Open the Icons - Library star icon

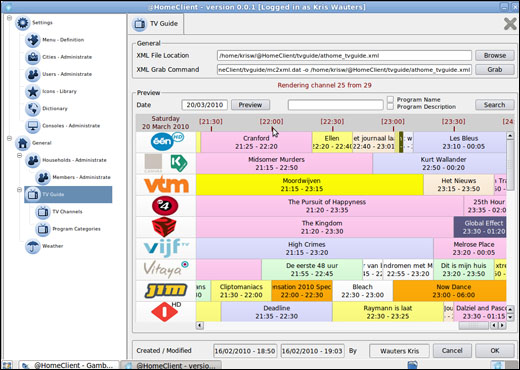[x=33, y=91]
